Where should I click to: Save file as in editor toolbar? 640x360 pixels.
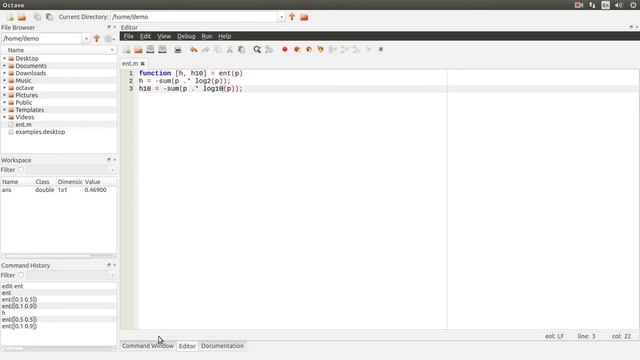coord(162,49)
